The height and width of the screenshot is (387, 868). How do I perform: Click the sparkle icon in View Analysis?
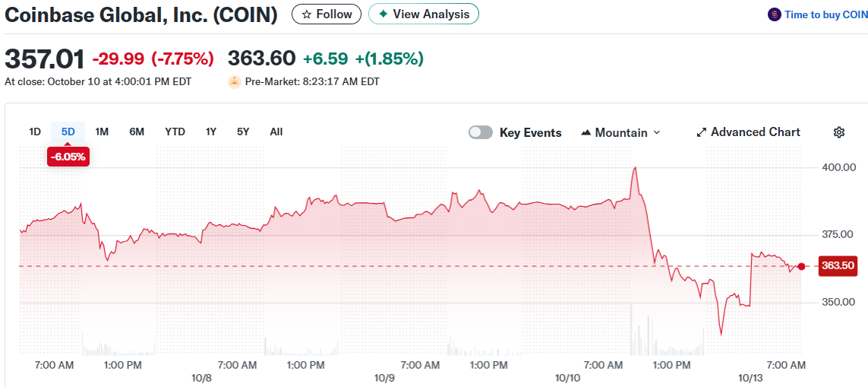click(x=383, y=14)
